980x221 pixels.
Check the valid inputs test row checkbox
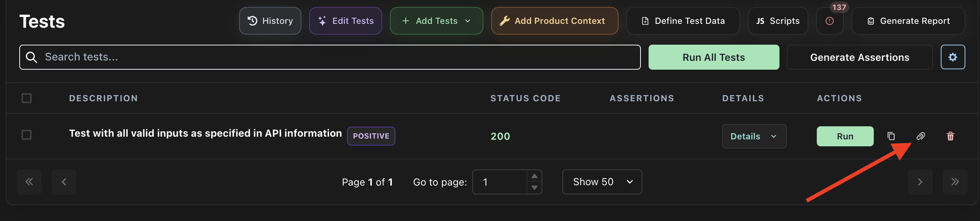point(27,135)
